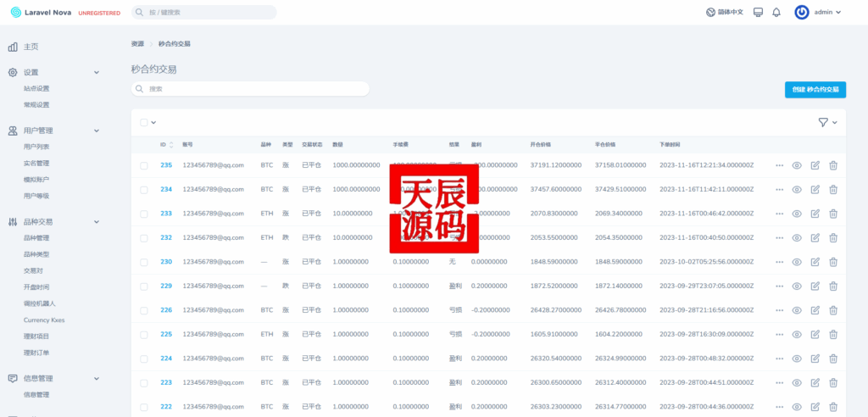
Task: Edit trade 234
Action: coord(815,189)
